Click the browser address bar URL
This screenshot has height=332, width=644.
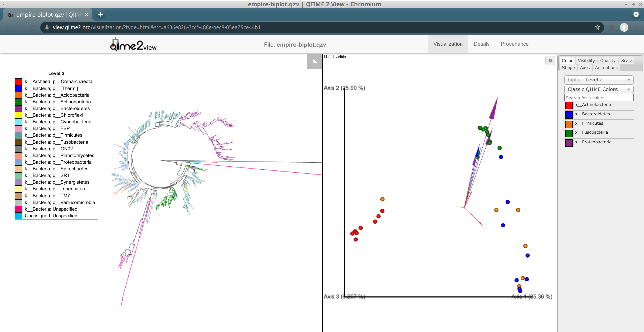tap(156, 27)
